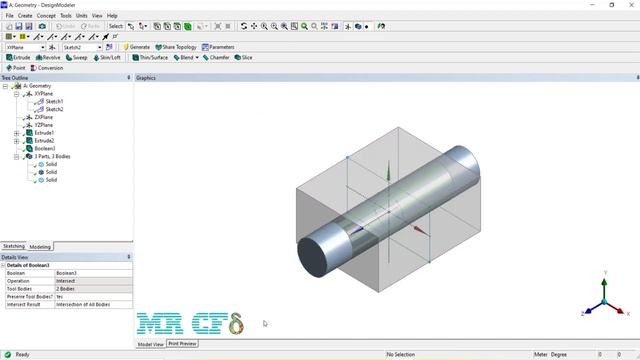Image resolution: width=640 pixels, height=360 pixels.
Task: Click the green Magnifier window icon
Action: 304,26
